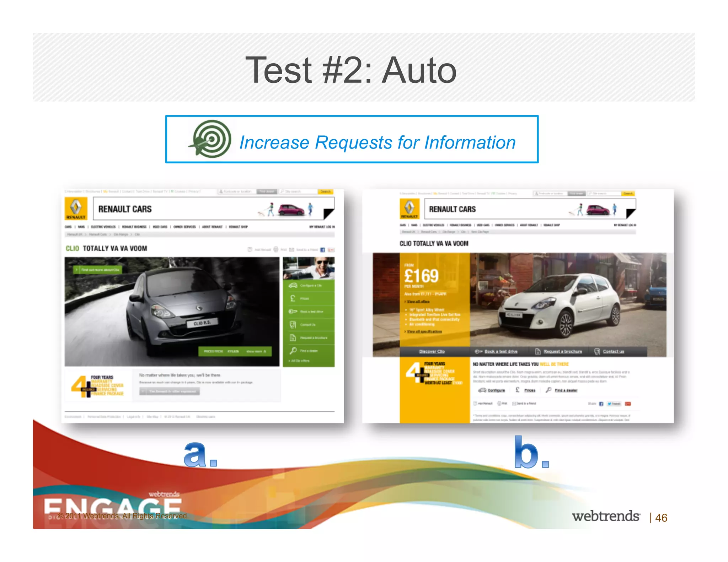The image size is (728, 562).
Task: Click the pound sign Prices icon on page b
Action: (518, 390)
